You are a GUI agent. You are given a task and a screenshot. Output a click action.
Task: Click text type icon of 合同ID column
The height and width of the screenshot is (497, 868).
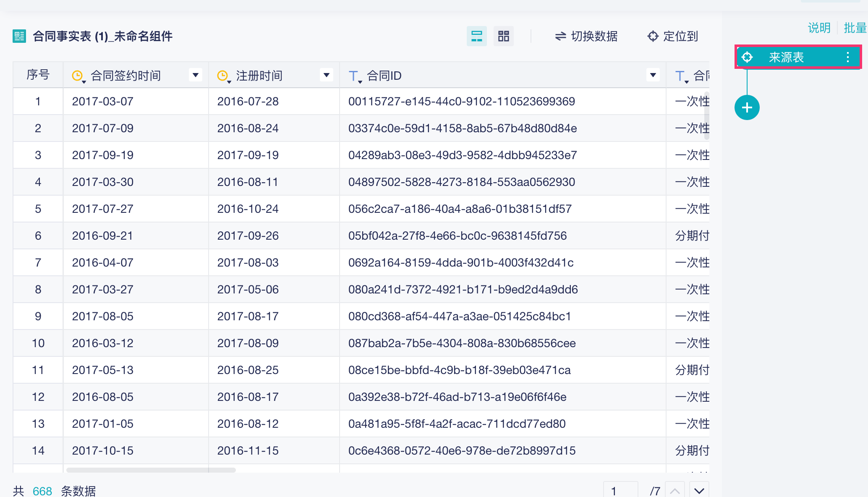pyautogui.click(x=354, y=76)
